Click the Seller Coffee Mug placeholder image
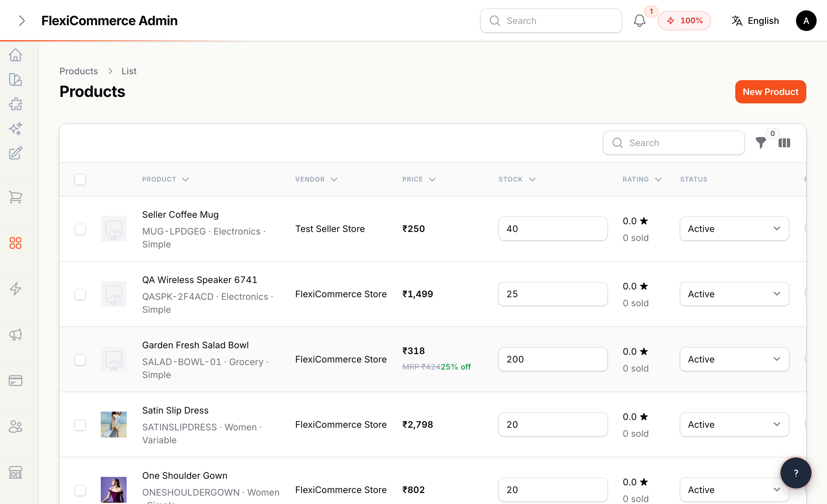This screenshot has width=827, height=504. click(114, 229)
